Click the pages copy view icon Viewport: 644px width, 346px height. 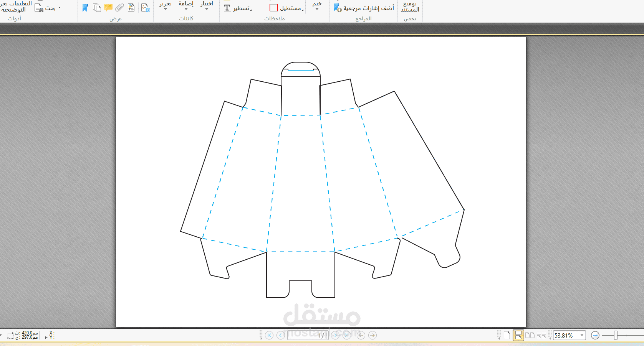click(x=97, y=8)
